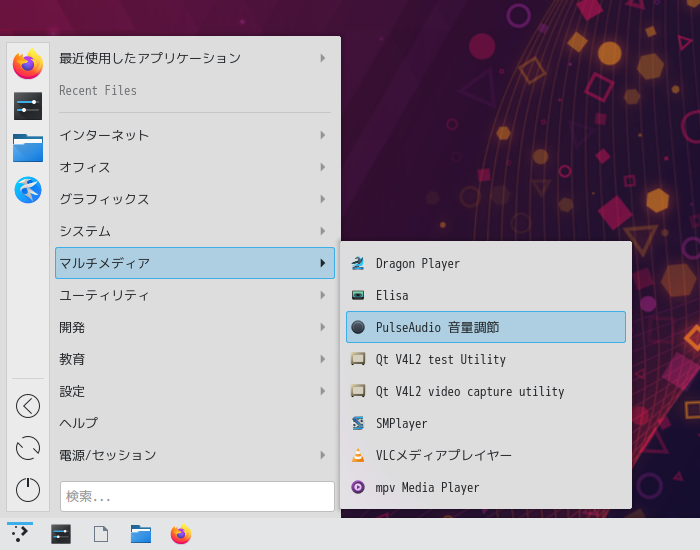Click the SMPlayer icon
The width and height of the screenshot is (700, 550).
pyautogui.click(x=358, y=423)
